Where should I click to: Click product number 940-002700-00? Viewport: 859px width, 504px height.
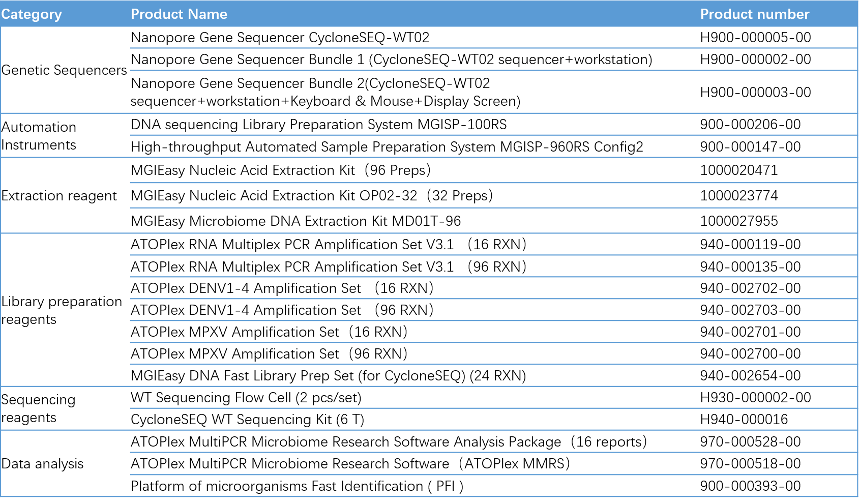point(751,354)
